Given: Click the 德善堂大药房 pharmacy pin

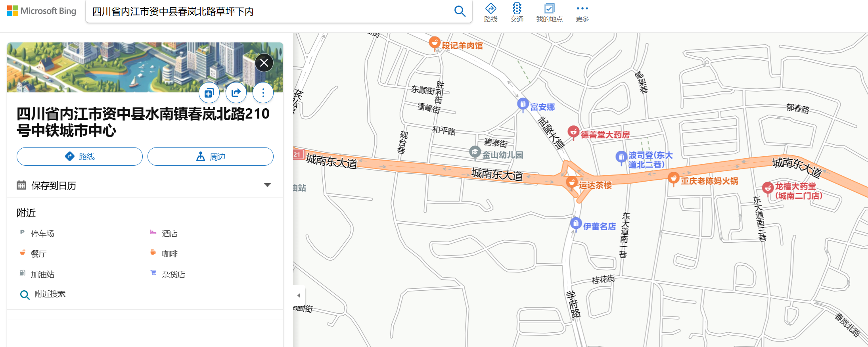Looking at the screenshot, I should click(573, 132).
